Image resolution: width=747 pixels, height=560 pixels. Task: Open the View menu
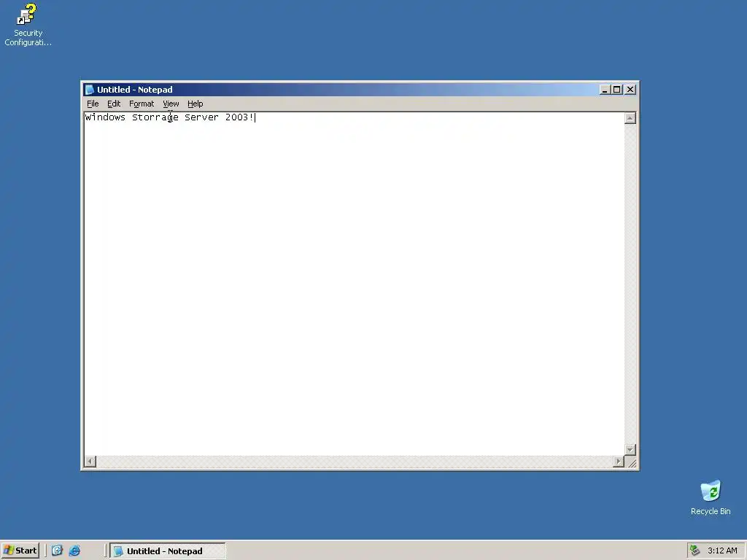click(x=171, y=104)
